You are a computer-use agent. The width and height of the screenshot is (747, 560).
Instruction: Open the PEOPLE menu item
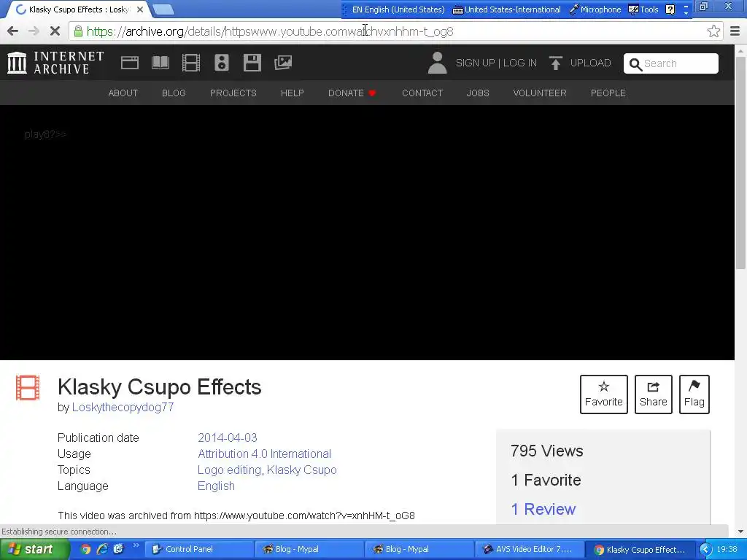pyautogui.click(x=608, y=93)
